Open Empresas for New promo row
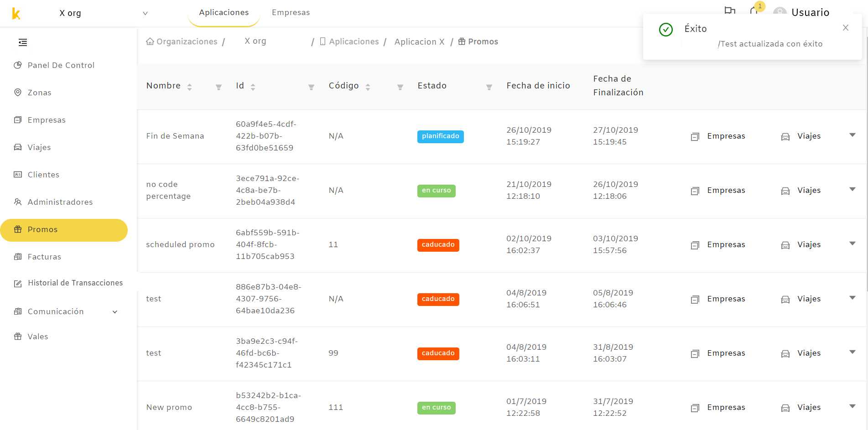Image resolution: width=868 pixels, height=430 pixels. [x=718, y=407]
